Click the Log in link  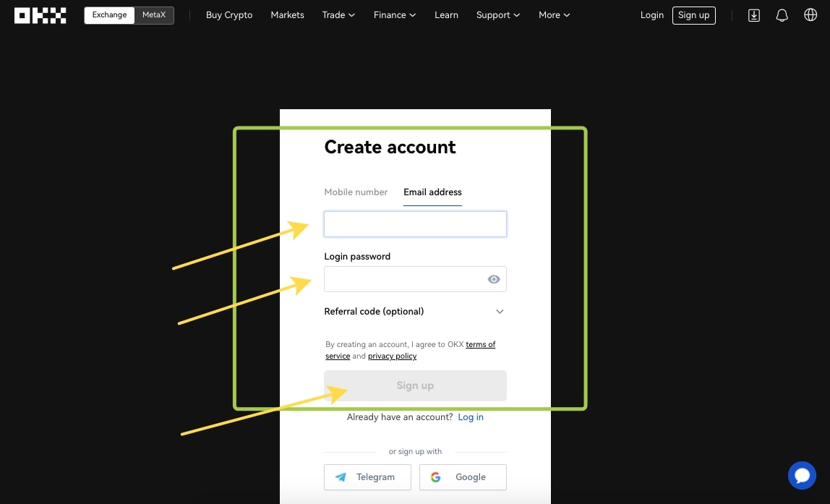click(471, 417)
